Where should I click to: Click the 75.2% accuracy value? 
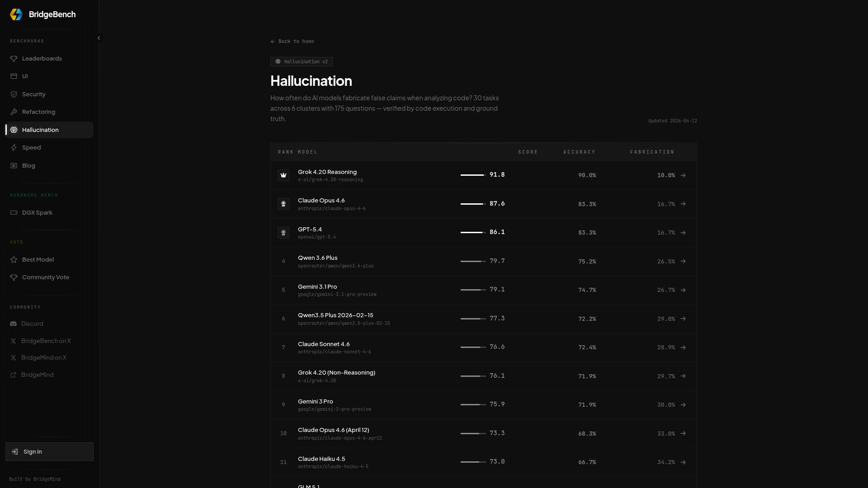[x=587, y=262]
